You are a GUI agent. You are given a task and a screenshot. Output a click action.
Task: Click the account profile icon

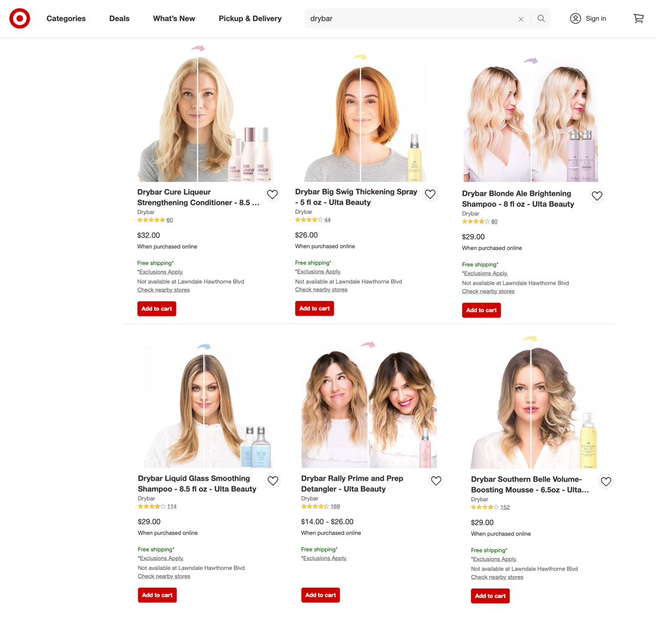point(576,18)
